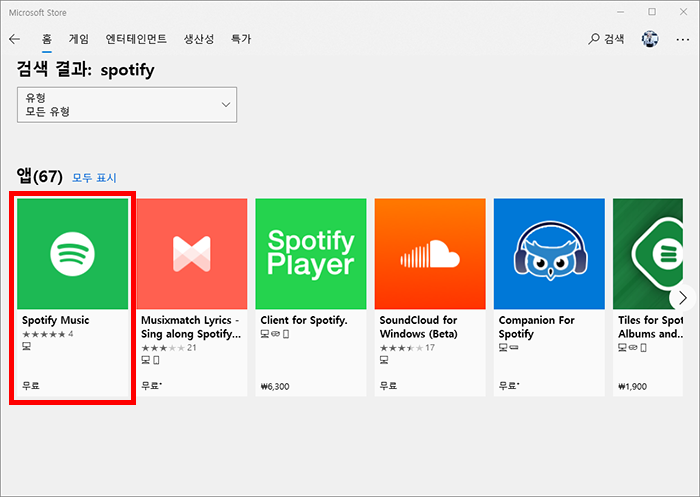Maximize the Microsoft Store window
700x497 pixels.
click(x=652, y=12)
